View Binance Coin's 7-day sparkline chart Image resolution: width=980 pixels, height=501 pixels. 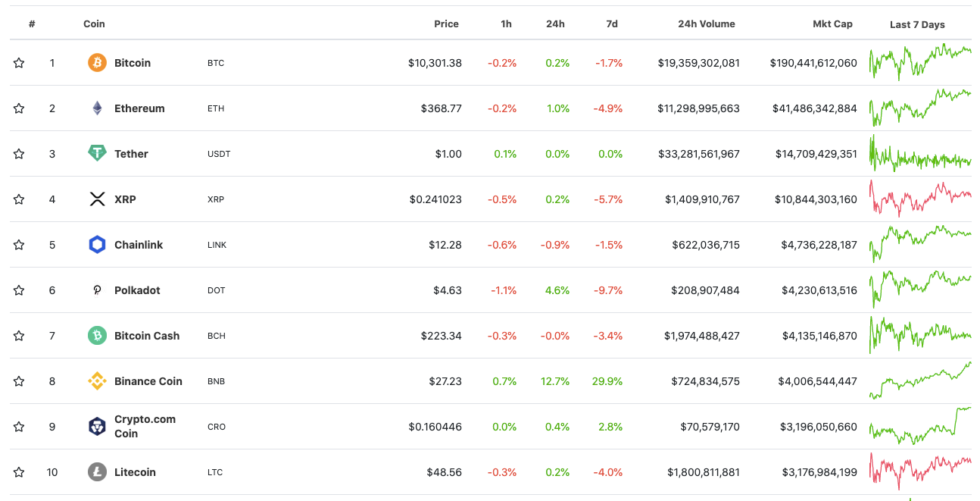coord(920,380)
